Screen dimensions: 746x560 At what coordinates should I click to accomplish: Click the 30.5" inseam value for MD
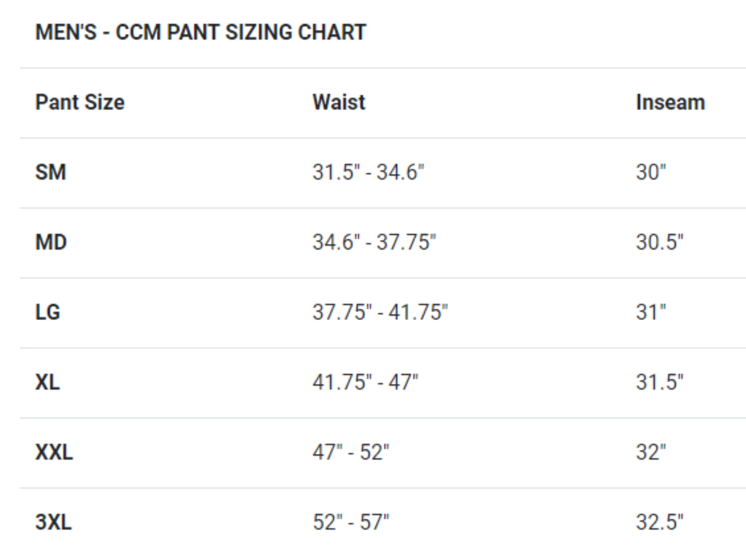(x=660, y=242)
